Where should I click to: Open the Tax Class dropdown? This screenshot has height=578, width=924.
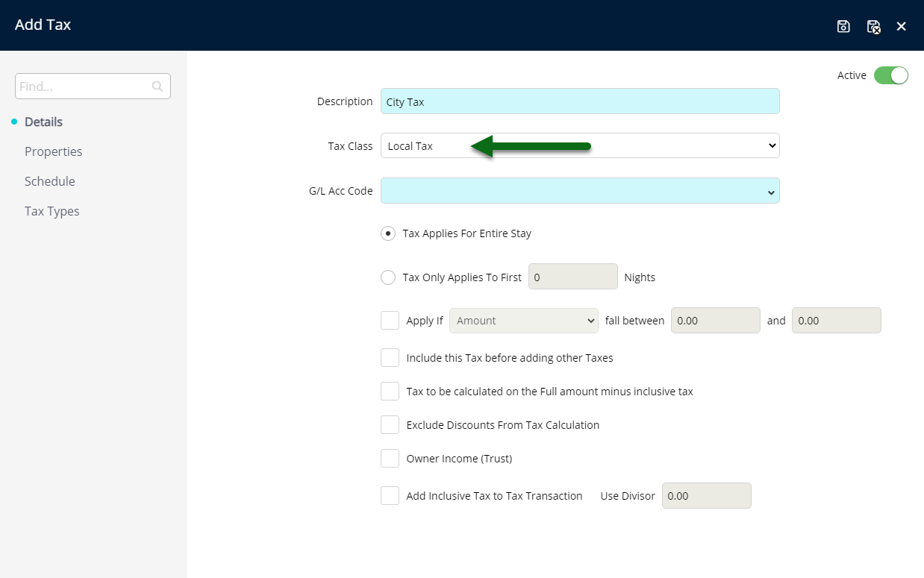(580, 145)
